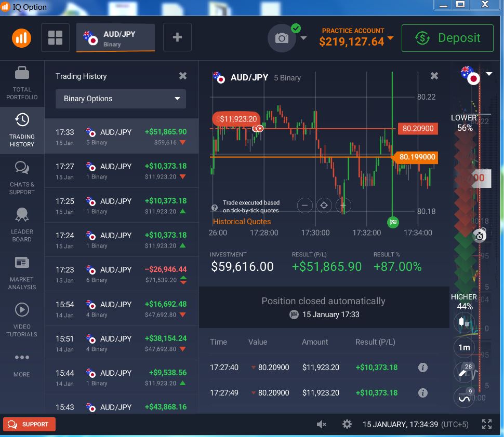Image resolution: width=504 pixels, height=437 pixels.
Task: Click the 80.199000 orange price tag
Action: tap(416, 157)
